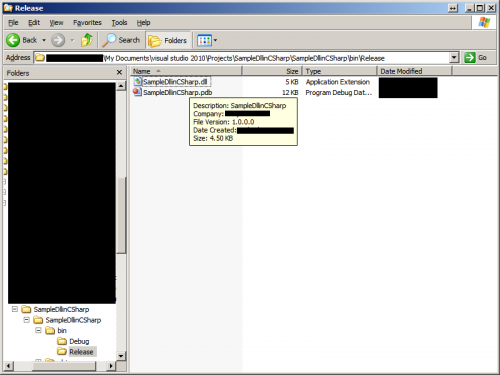The height and width of the screenshot is (375, 500).
Task: Click the Program Debug Dat... type cell
Action: 339,92
